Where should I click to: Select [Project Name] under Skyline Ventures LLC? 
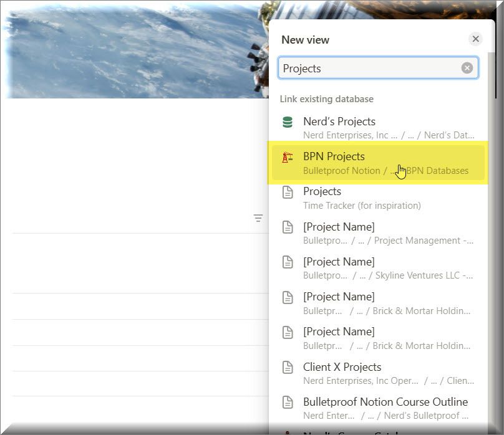pos(378,269)
